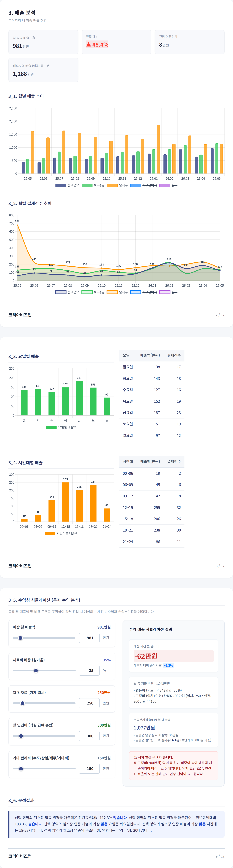Image resolution: width=233 pixels, height=868 pixels.
Task: Select the 12~15 row in hourly table
Action: pyautogui.click(x=152, y=507)
